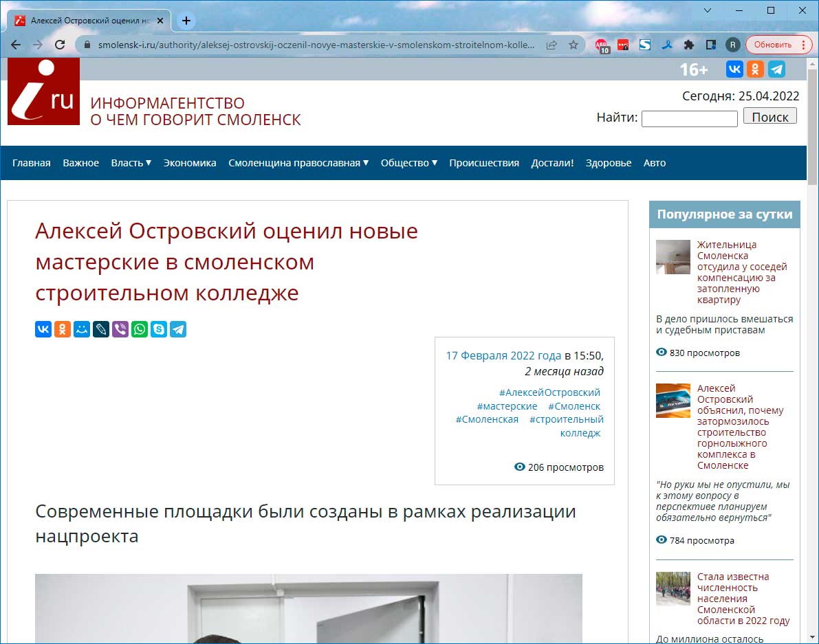Share article via the WhatsApp icon
The width and height of the screenshot is (819, 644).
click(x=140, y=329)
